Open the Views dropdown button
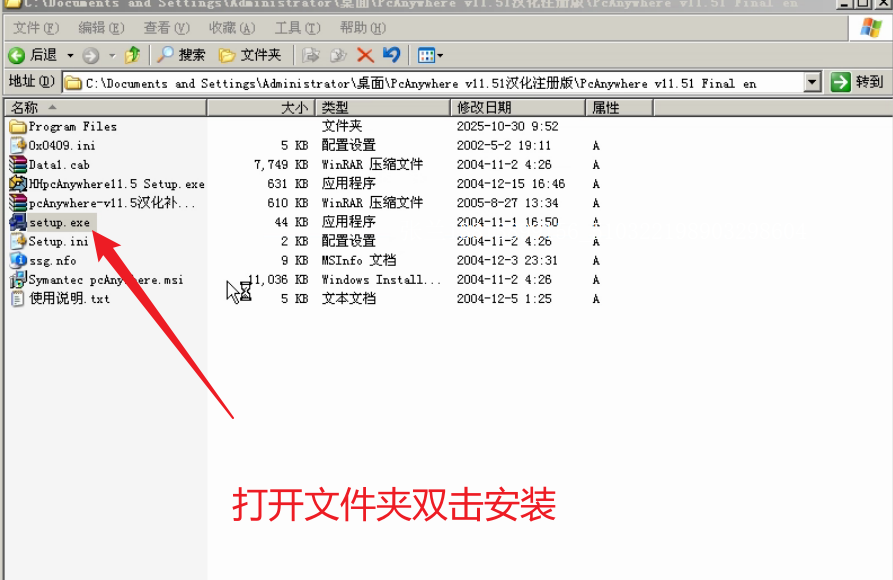The height and width of the screenshot is (580, 893). 430,55
